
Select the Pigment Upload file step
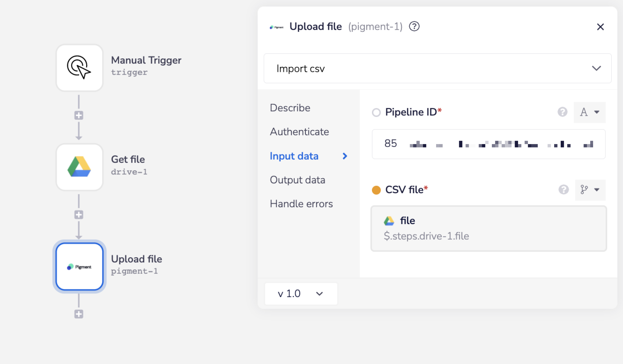point(79,267)
